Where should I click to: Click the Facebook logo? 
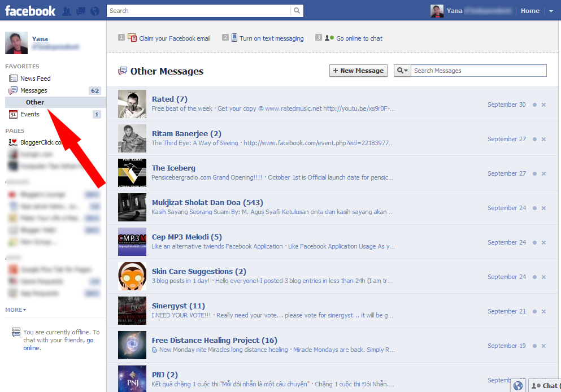pos(29,10)
